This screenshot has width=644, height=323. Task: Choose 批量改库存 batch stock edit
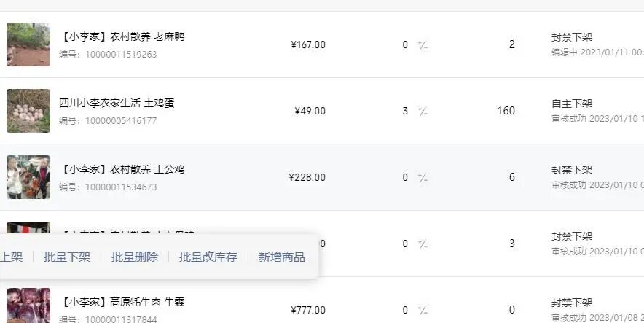click(208, 257)
